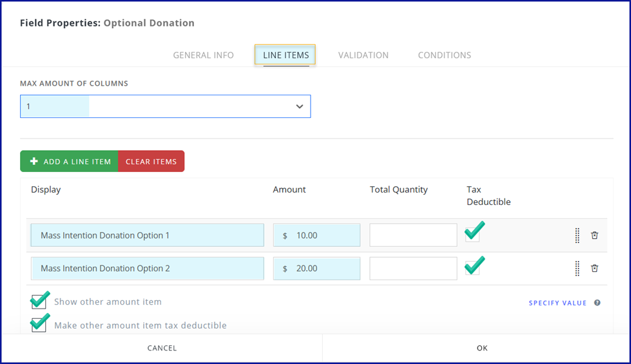The image size is (631, 364).
Task: Edit the $20.00 amount field
Action: click(316, 268)
